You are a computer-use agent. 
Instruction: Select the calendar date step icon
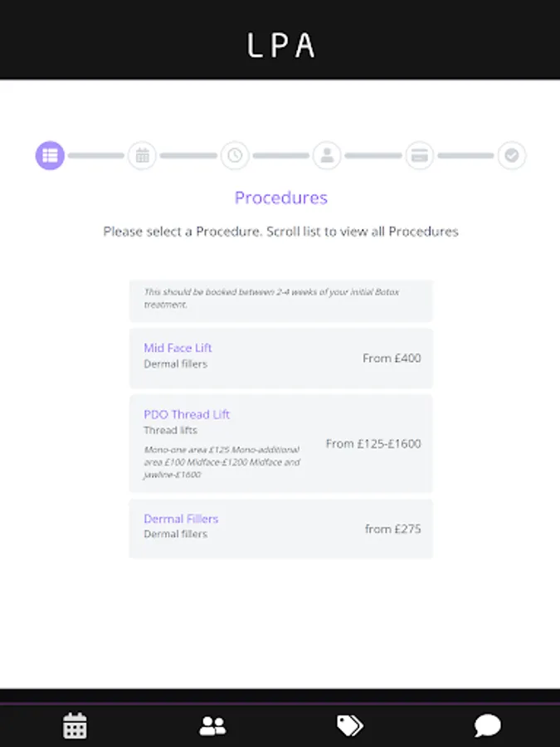142,155
